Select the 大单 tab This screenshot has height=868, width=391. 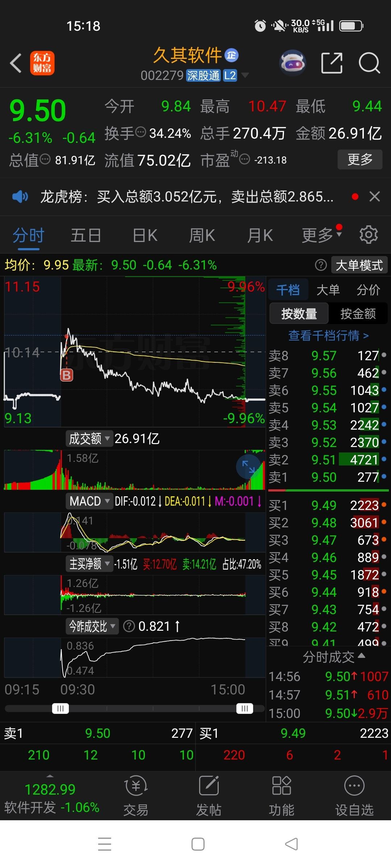point(328,290)
